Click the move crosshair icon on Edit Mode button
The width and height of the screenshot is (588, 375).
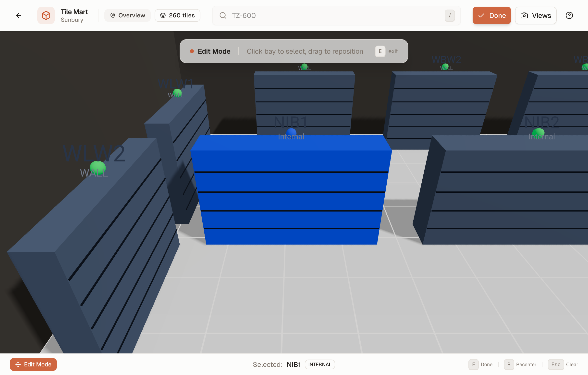(x=18, y=364)
